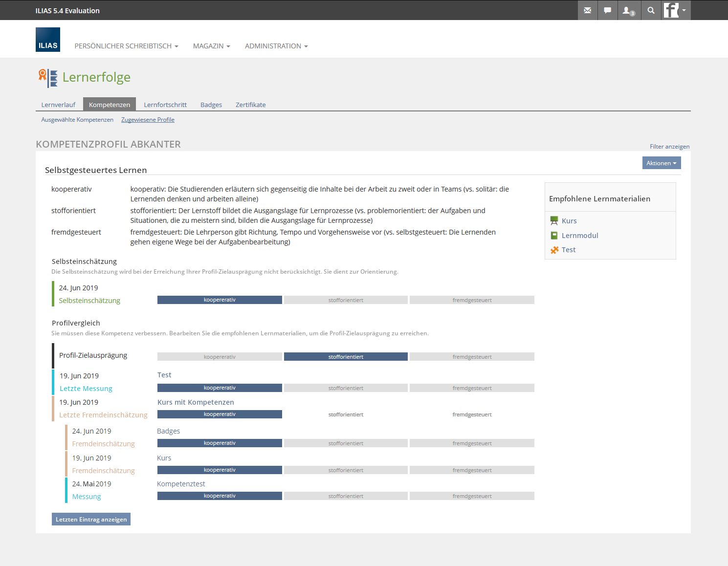Click the Lernmodul book icon
This screenshot has width=728, height=566.
click(554, 236)
